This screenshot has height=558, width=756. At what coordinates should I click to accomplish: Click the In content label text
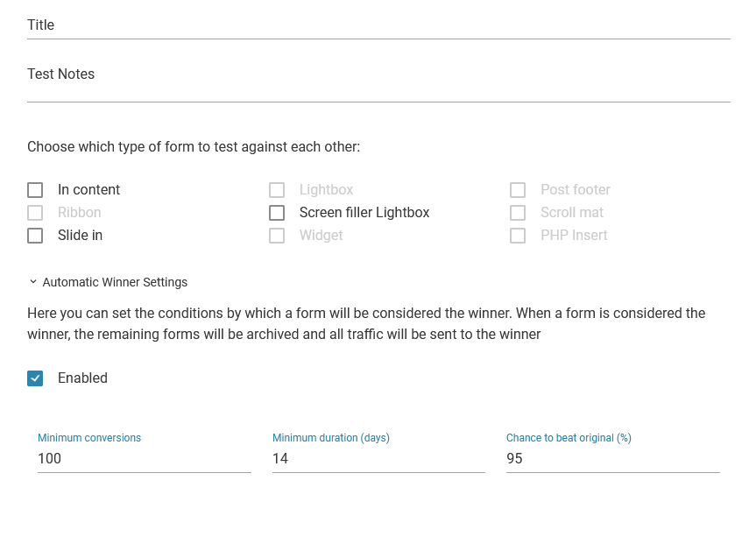point(88,190)
